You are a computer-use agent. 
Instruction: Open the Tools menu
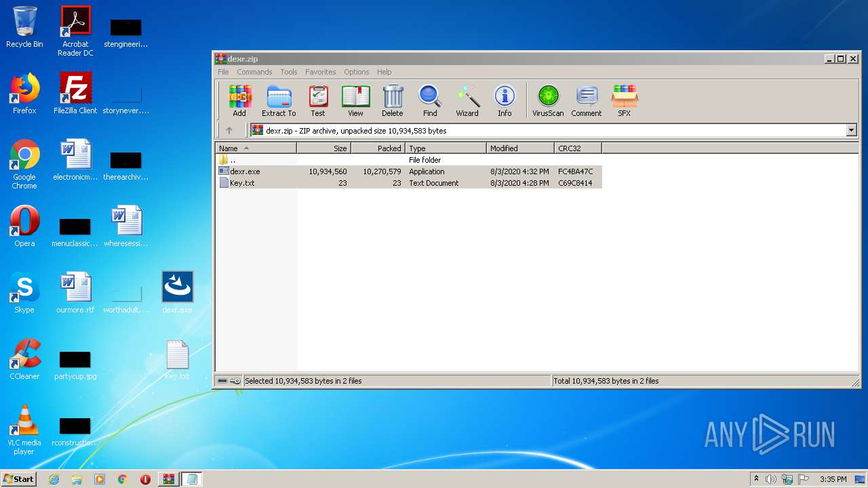(289, 72)
